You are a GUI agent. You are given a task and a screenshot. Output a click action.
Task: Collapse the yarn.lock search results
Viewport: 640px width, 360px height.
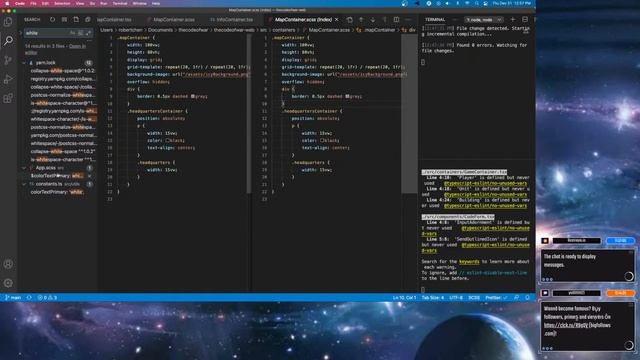pyautogui.click(x=24, y=63)
